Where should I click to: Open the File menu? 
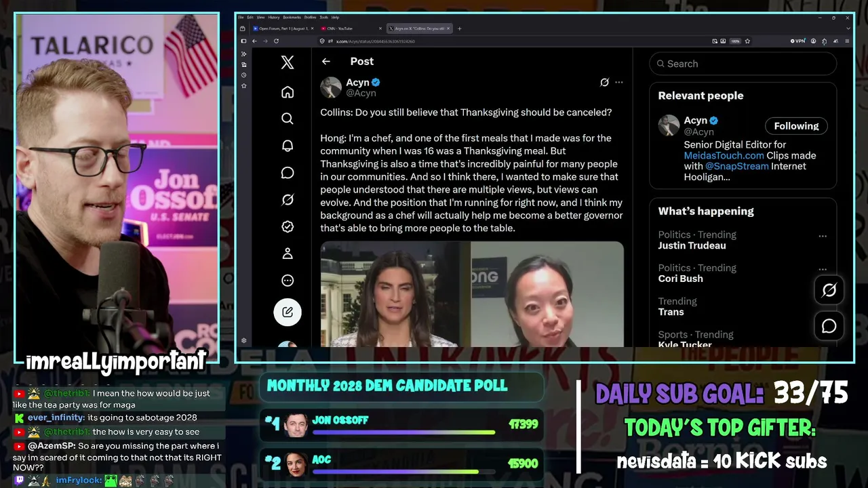[x=241, y=17]
